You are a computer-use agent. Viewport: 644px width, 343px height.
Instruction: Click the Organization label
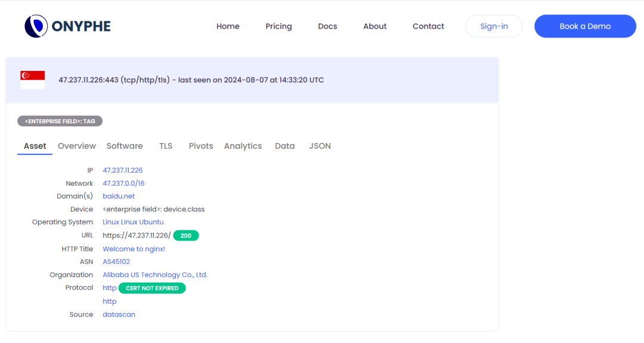click(72, 275)
